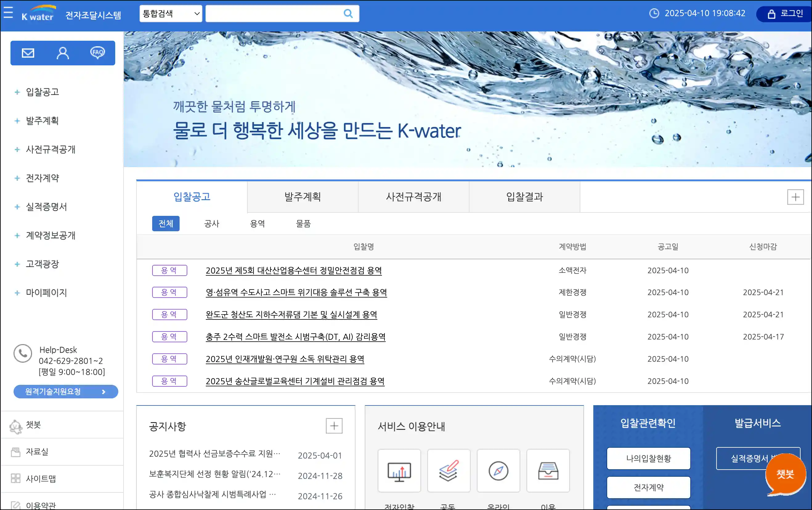
Task: Switch to the 발주계획 tab
Action: (x=302, y=197)
